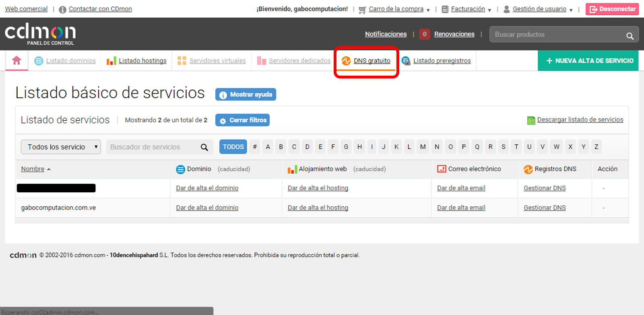The height and width of the screenshot is (315, 644).
Task: Click Gestionar DNS for gabocomputacion.com.ve
Action: click(545, 208)
